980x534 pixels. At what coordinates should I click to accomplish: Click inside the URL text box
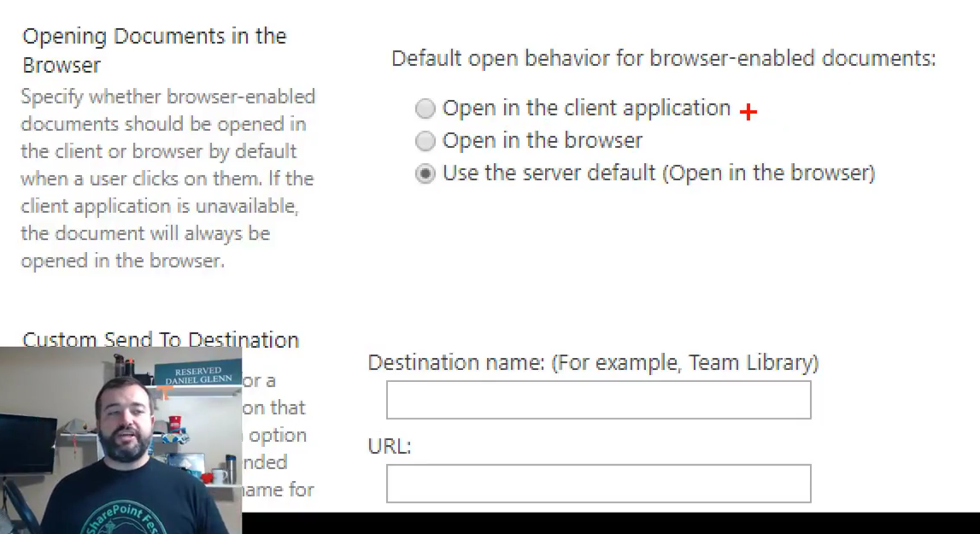click(x=598, y=484)
